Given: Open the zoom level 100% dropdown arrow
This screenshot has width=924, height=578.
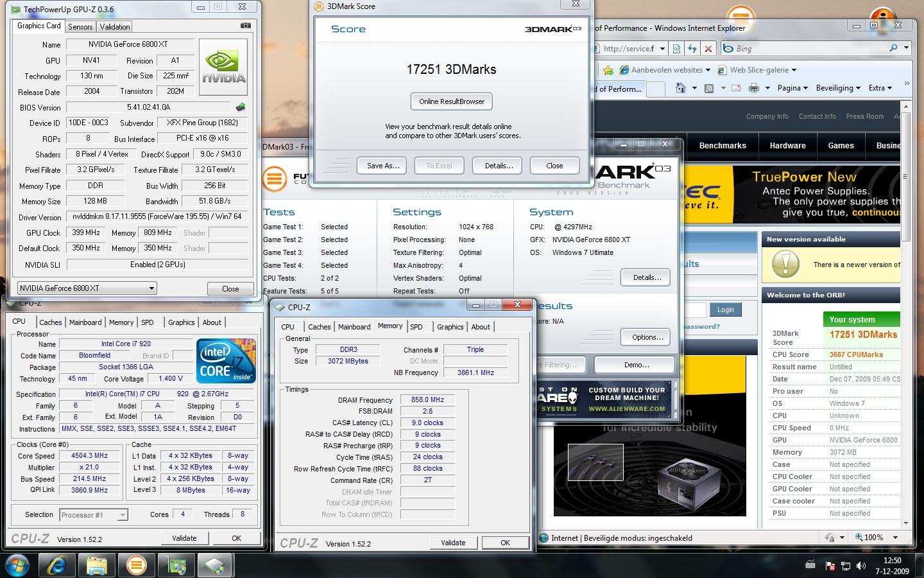Looking at the screenshot, I should (895, 538).
